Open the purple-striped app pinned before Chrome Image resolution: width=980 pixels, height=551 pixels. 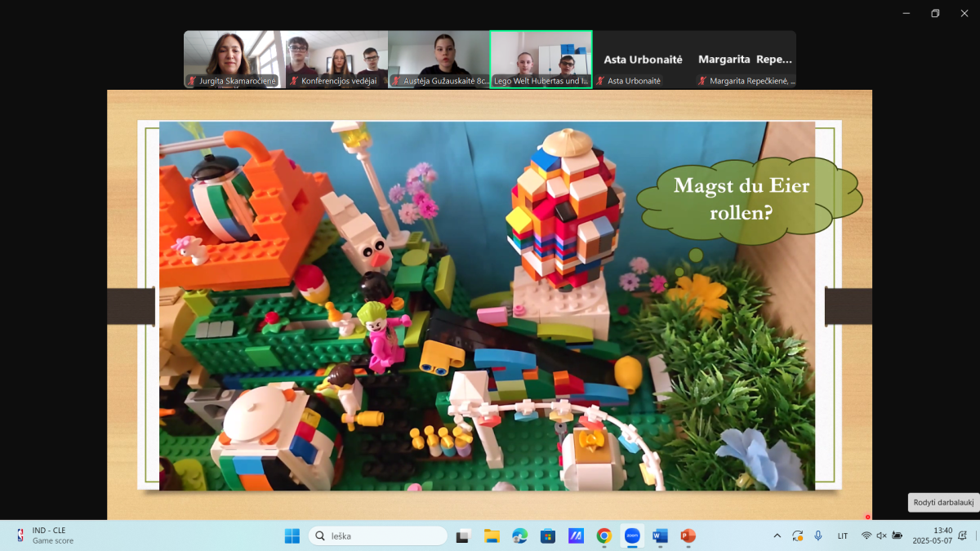point(576,536)
